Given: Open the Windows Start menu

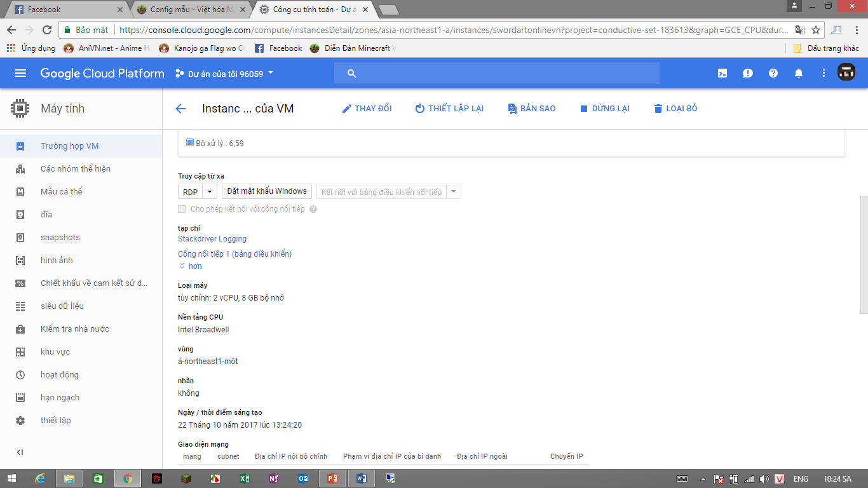Looking at the screenshot, I should [13, 478].
